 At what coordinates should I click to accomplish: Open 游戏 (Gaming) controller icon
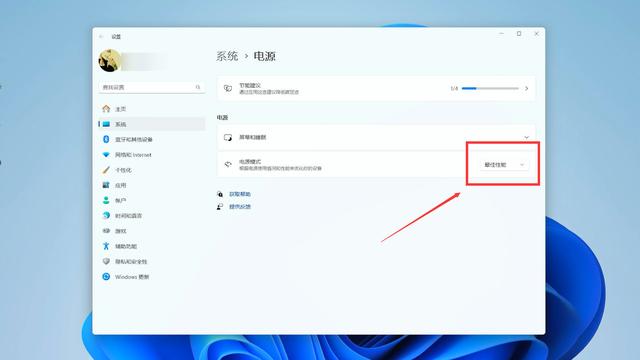[106, 231]
